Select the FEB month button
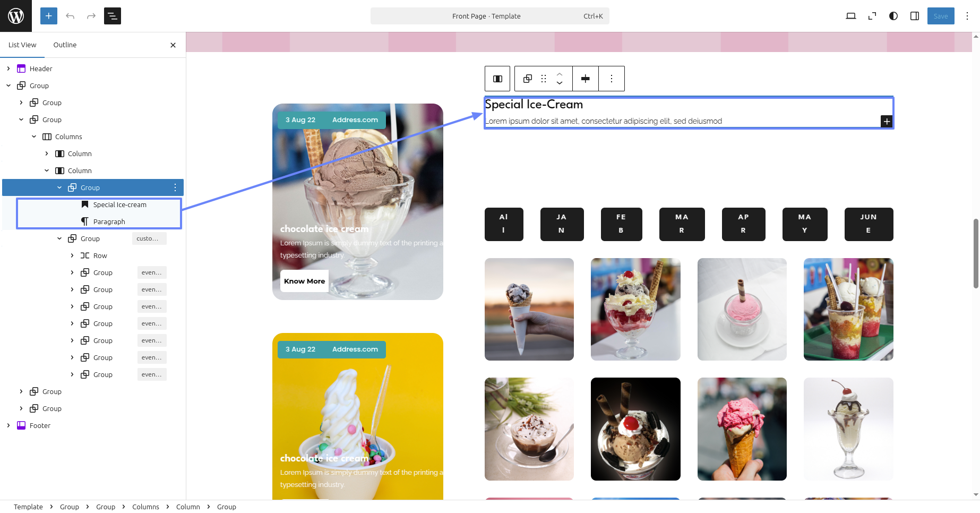The height and width of the screenshot is (513, 980). point(621,224)
